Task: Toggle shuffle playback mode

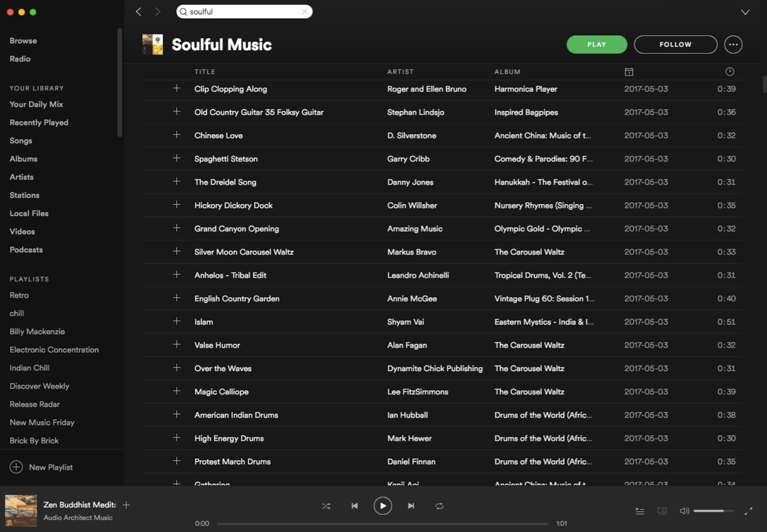Action: tap(326, 506)
